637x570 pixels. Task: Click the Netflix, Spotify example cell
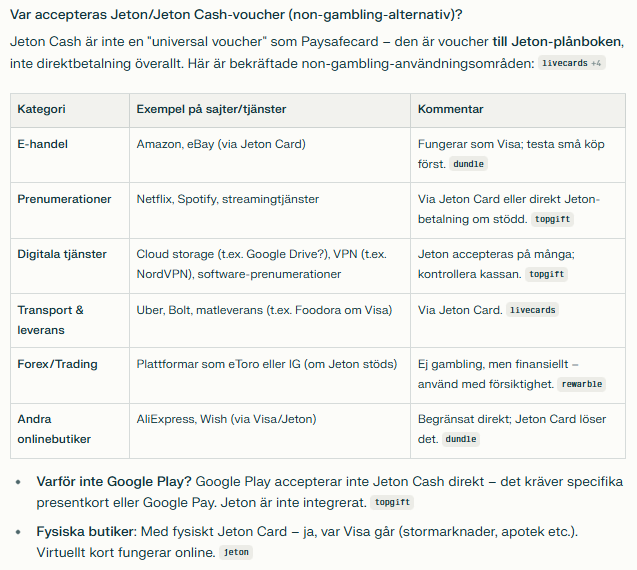(x=270, y=210)
